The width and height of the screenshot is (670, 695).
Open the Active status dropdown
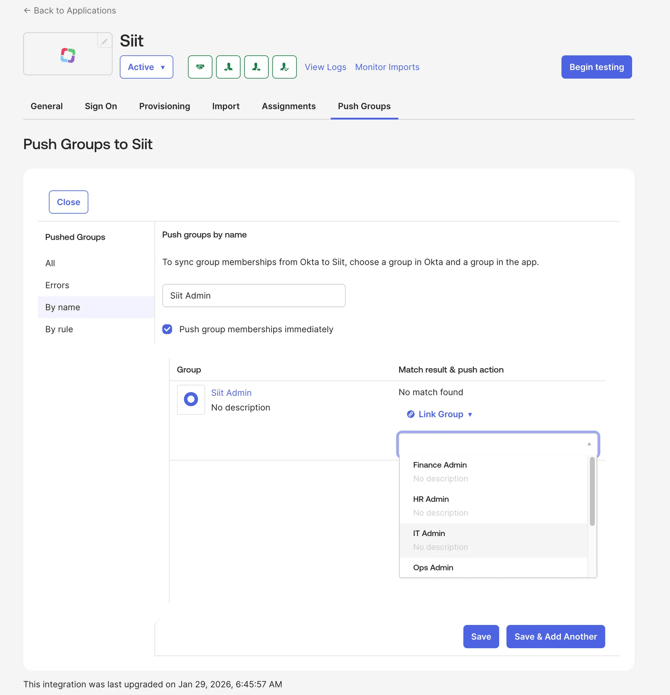[x=146, y=67]
